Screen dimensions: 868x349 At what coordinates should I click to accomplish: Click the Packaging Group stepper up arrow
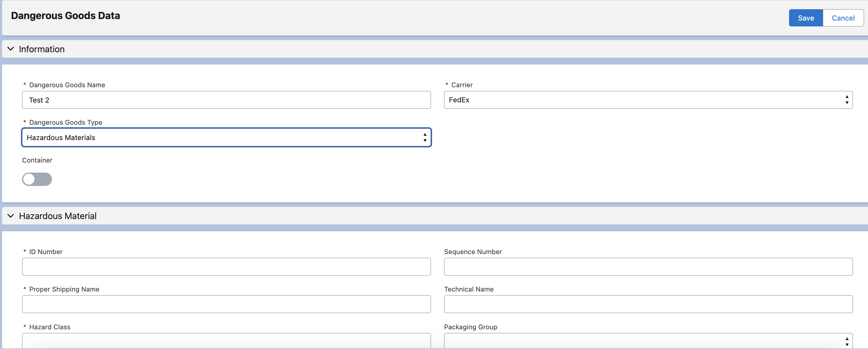[x=847, y=339]
